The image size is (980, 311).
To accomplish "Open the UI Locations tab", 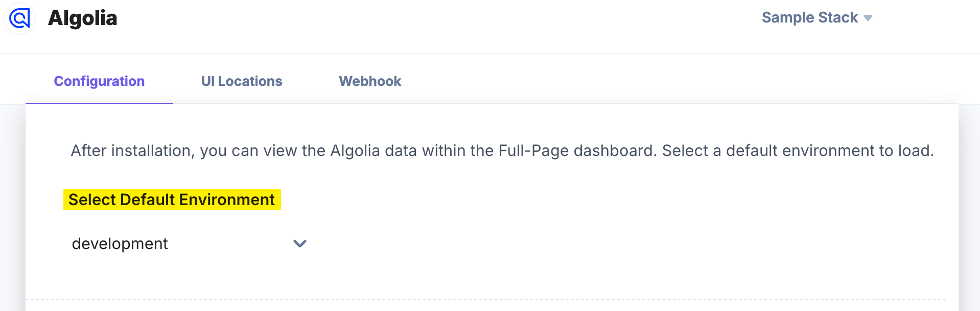I will pyautogui.click(x=241, y=81).
